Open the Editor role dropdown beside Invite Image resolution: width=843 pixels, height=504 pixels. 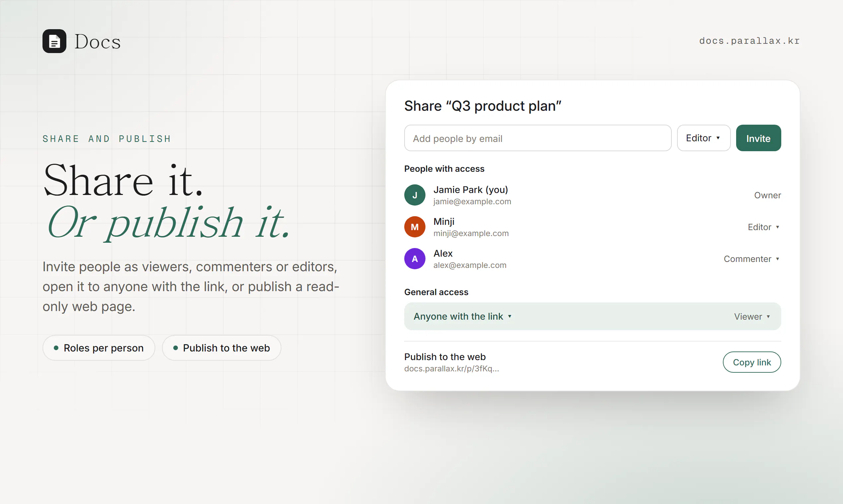pos(704,138)
